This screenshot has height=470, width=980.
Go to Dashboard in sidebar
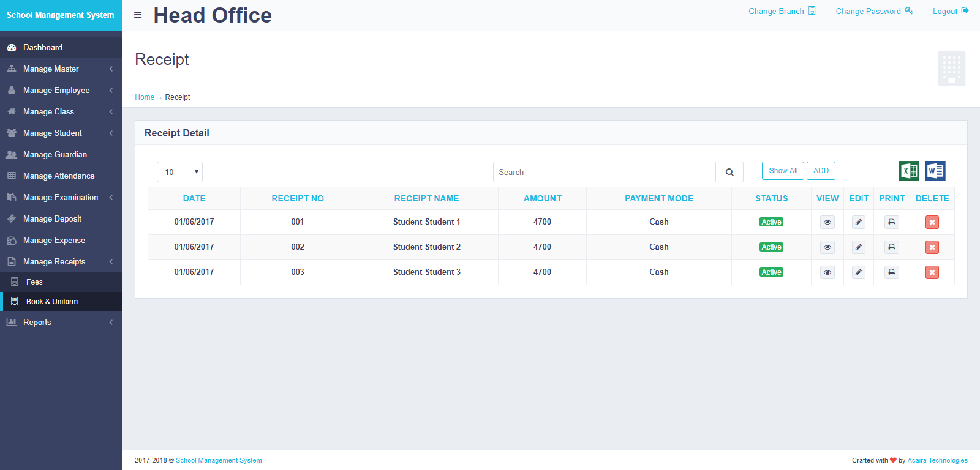[x=42, y=48]
